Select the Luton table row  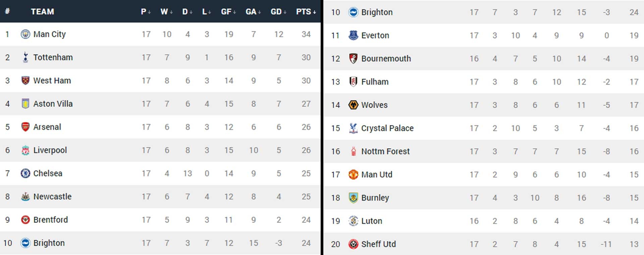[x=484, y=221]
